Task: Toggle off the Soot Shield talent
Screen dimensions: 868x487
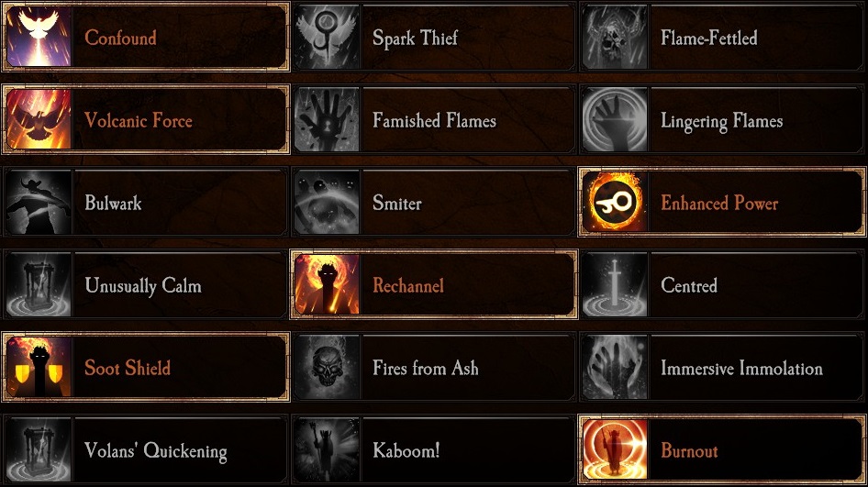Action: (x=146, y=367)
